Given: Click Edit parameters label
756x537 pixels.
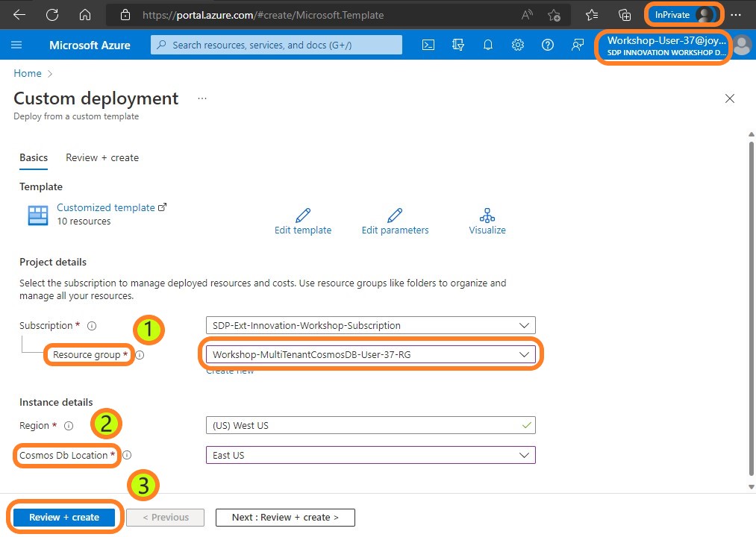Looking at the screenshot, I should [395, 230].
